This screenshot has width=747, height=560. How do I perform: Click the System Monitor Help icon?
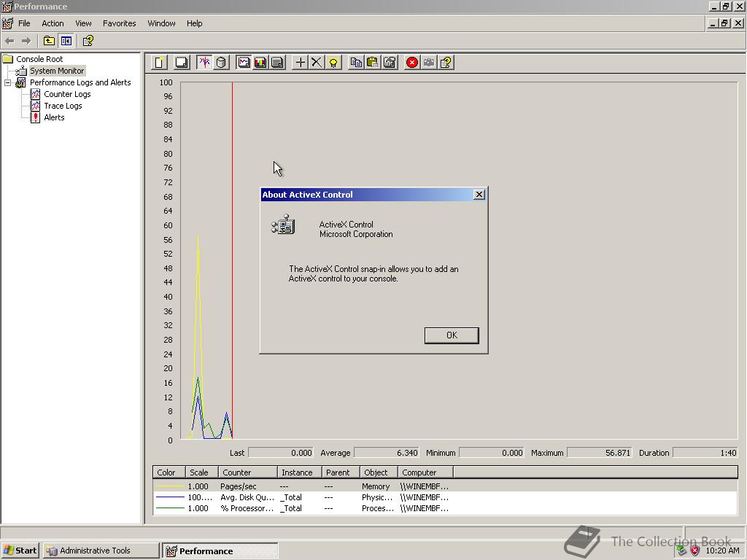coord(446,63)
